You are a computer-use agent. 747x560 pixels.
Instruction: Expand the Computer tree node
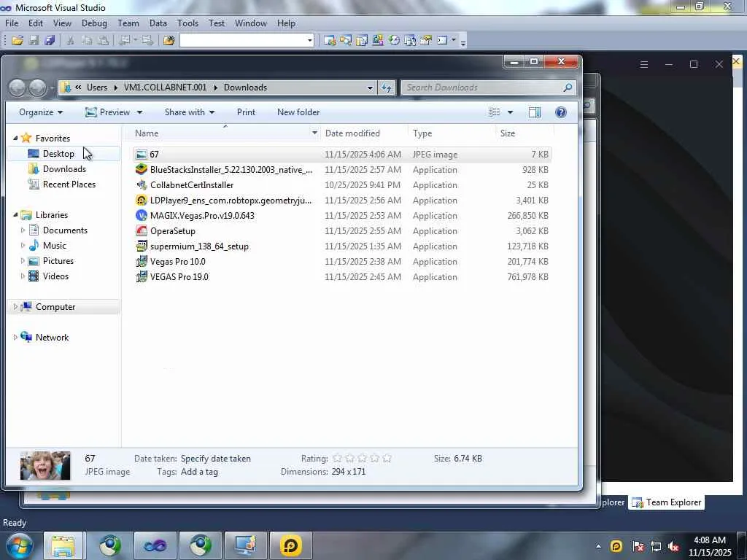click(x=15, y=307)
